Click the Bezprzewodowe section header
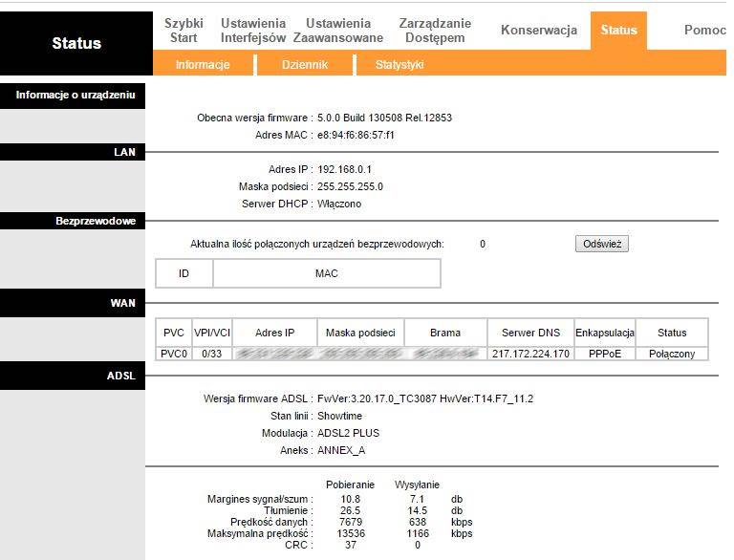The image size is (734, 560). tap(96, 221)
